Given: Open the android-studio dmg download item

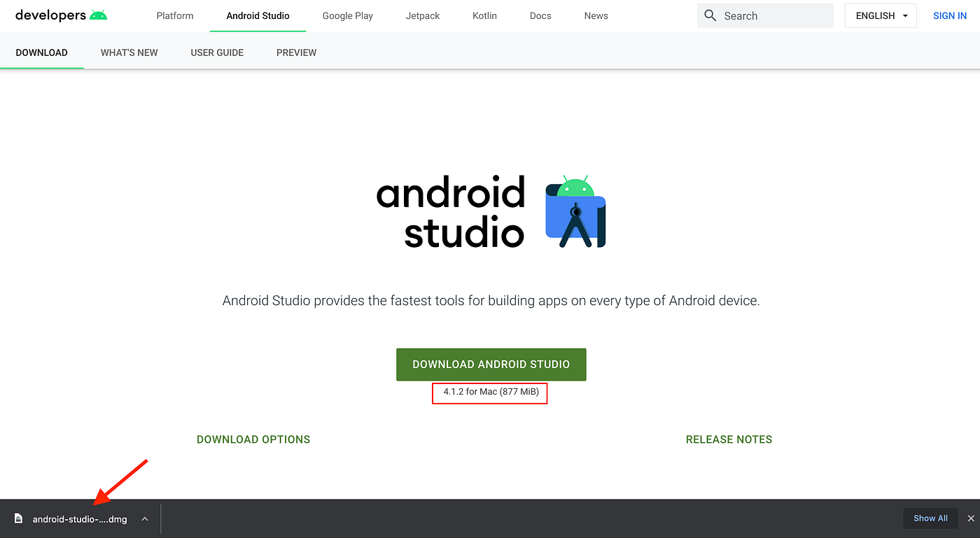Looking at the screenshot, I should [x=80, y=519].
